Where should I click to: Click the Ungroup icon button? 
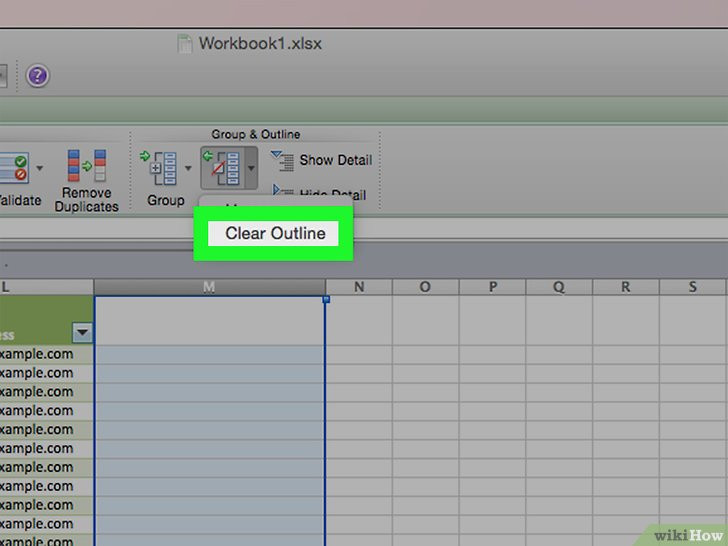222,168
